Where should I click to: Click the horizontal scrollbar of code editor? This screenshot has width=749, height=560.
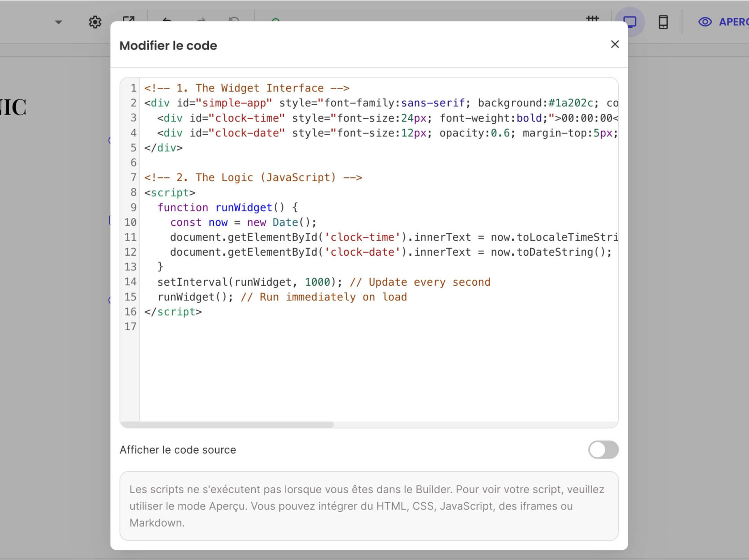point(227,424)
